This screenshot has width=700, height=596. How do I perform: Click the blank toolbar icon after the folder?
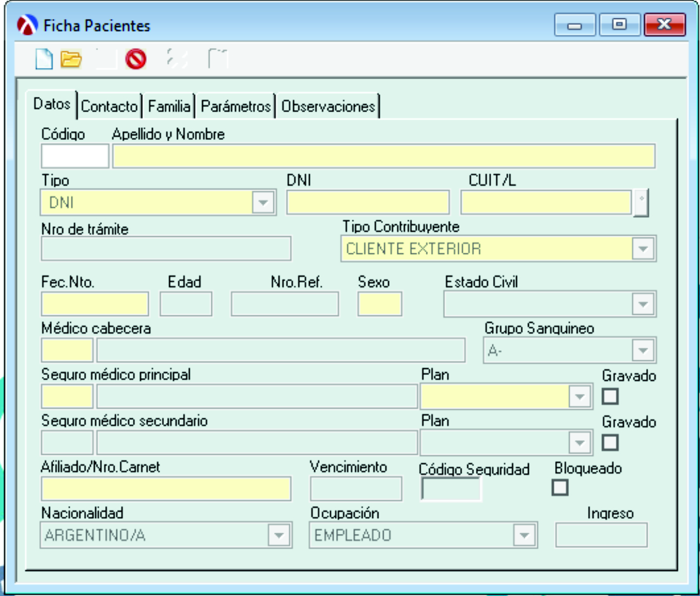click(x=106, y=60)
